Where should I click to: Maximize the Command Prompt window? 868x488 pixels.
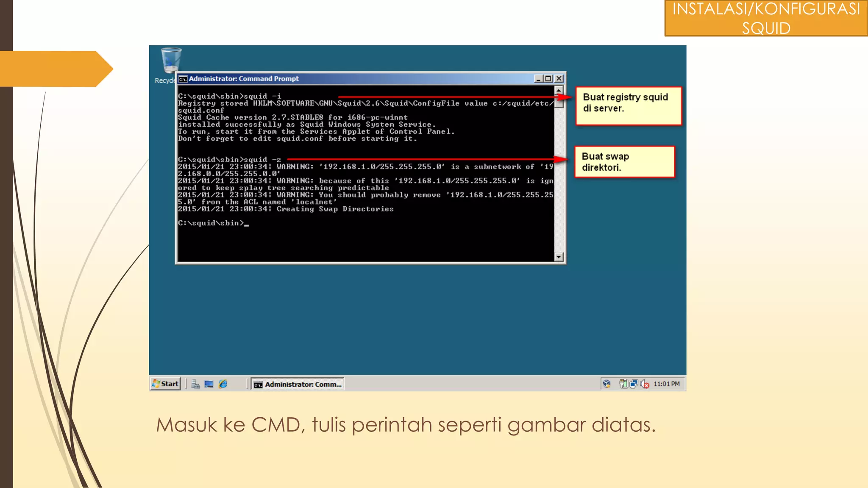pos(548,79)
